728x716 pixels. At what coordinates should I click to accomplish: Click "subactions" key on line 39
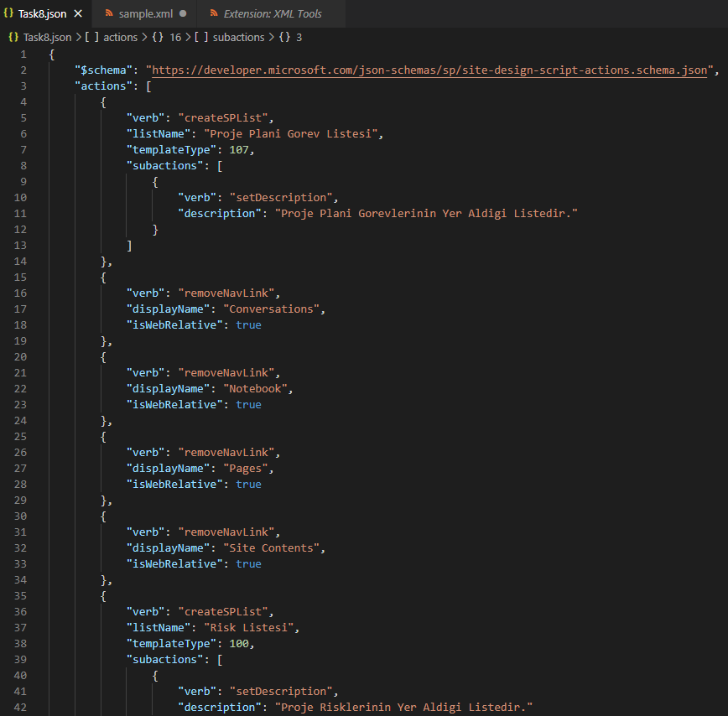pyautogui.click(x=165, y=659)
